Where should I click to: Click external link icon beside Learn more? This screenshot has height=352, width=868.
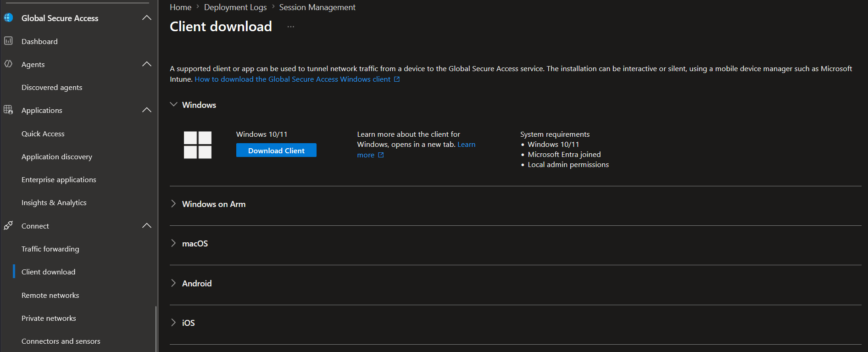click(381, 155)
